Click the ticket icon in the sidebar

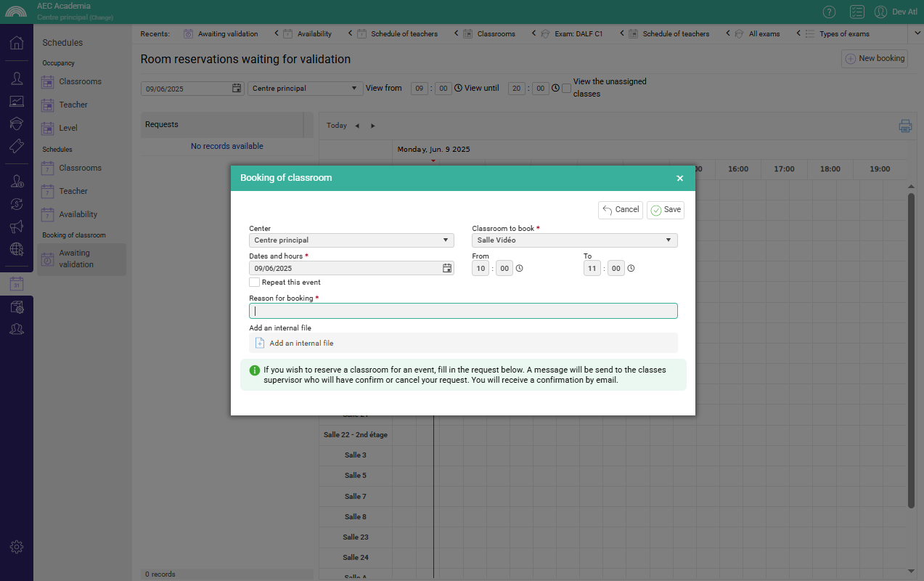17,146
